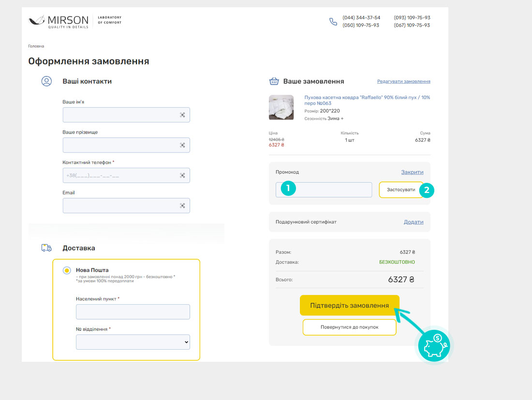532x400 pixels.
Task: Click the Застосувати promo code button
Action: coord(400,190)
